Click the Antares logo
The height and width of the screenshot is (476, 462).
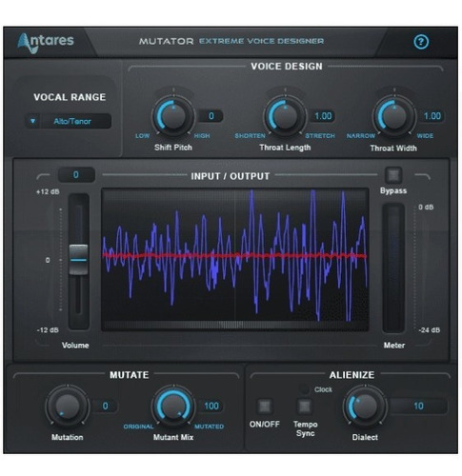click(46, 43)
